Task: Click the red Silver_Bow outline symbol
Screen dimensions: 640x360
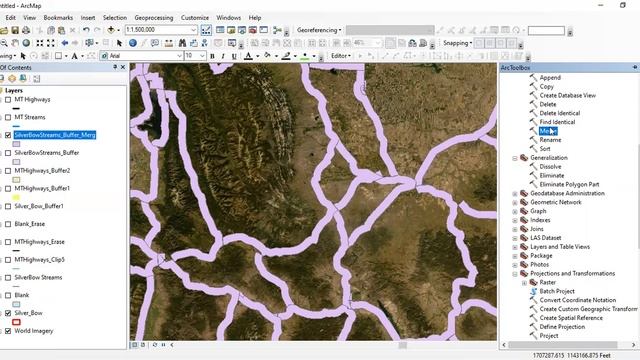Action: tap(16, 322)
